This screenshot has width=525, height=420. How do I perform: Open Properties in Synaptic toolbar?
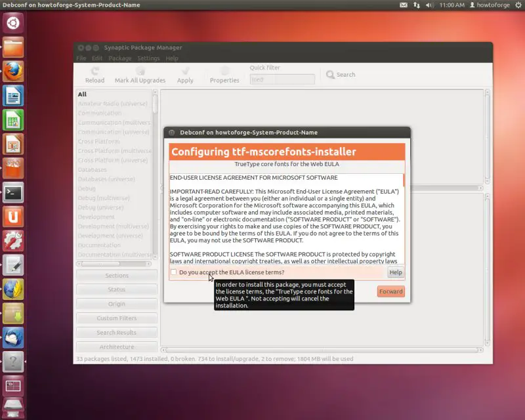(224, 75)
